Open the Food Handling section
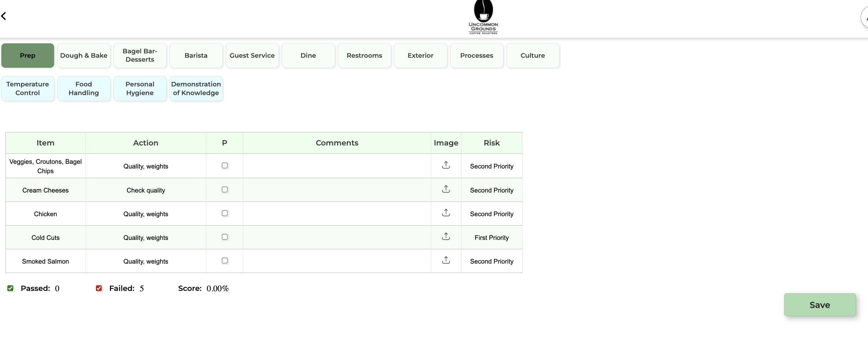The height and width of the screenshot is (337, 868). point(84,88)
